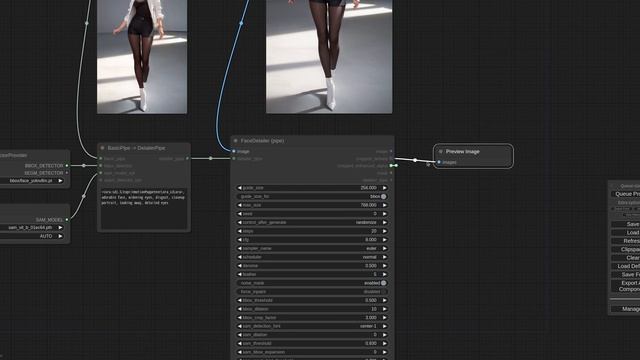Decrease denoise with its left arrow
640x360 pixels.
(x=240, y=266)
